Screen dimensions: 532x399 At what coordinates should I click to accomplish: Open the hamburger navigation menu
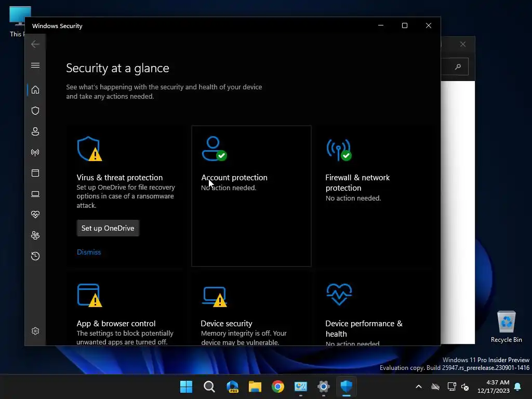pyautogui.click(x=35, y=65)
